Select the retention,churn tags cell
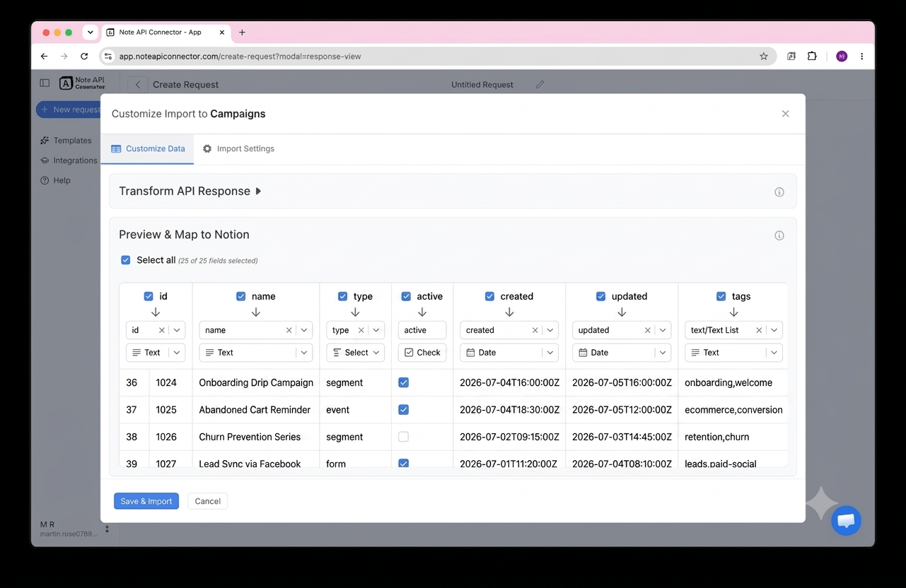906x588 pixels. 733,437
